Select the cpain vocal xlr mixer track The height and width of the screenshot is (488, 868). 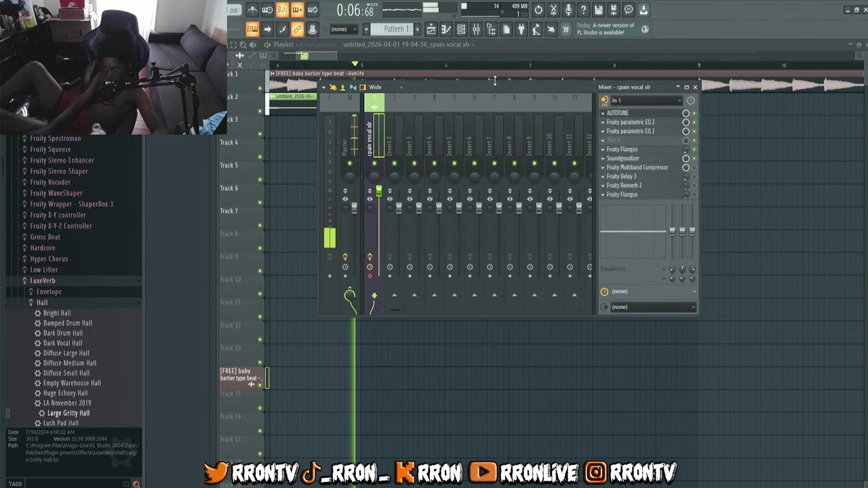pyautogui.click(x=374, y=136)
